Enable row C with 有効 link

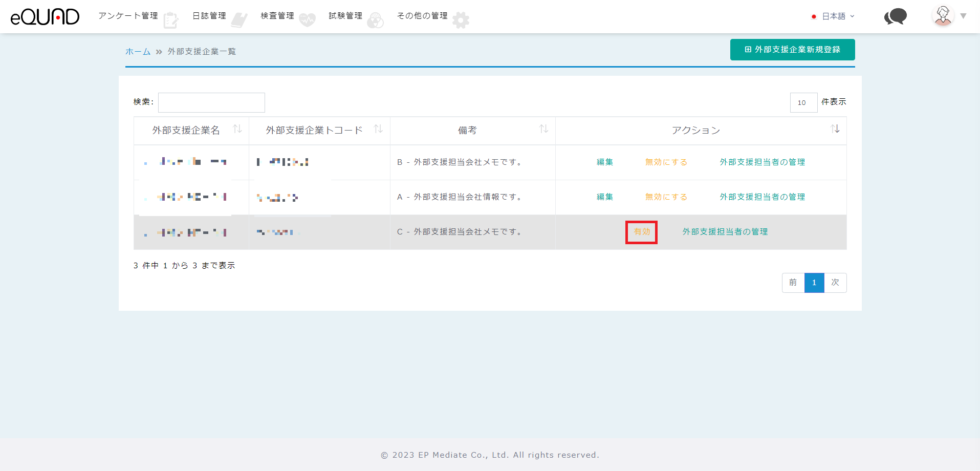(641, 232)
